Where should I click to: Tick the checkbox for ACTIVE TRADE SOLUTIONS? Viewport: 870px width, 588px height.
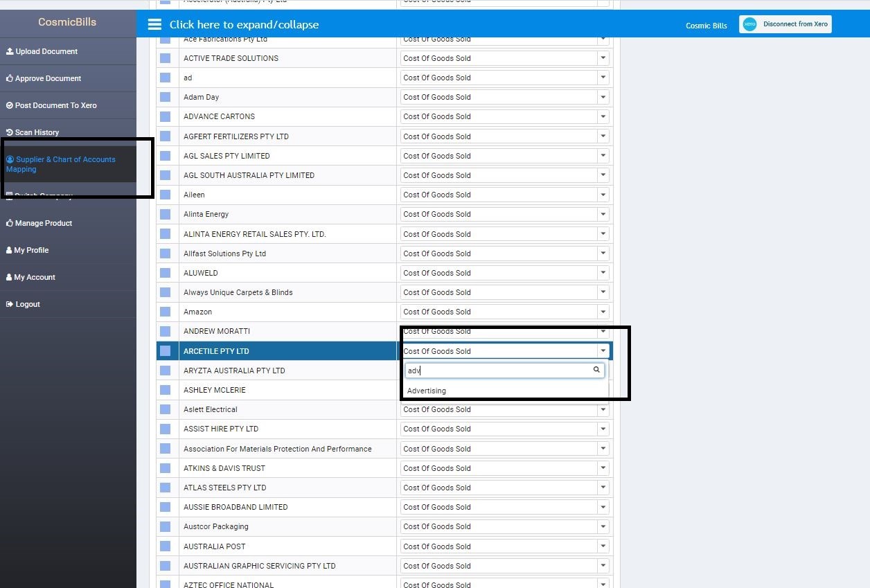click(165, 58)
